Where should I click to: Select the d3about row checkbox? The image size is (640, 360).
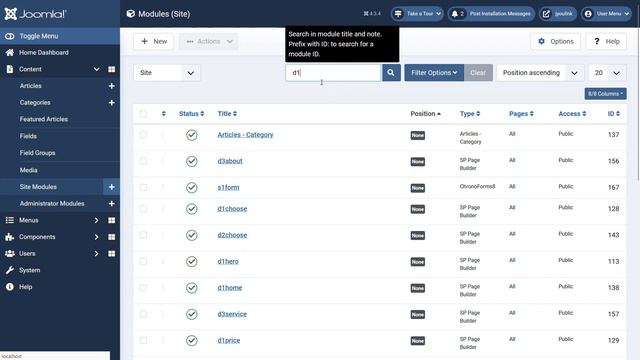tap(143, 161)
